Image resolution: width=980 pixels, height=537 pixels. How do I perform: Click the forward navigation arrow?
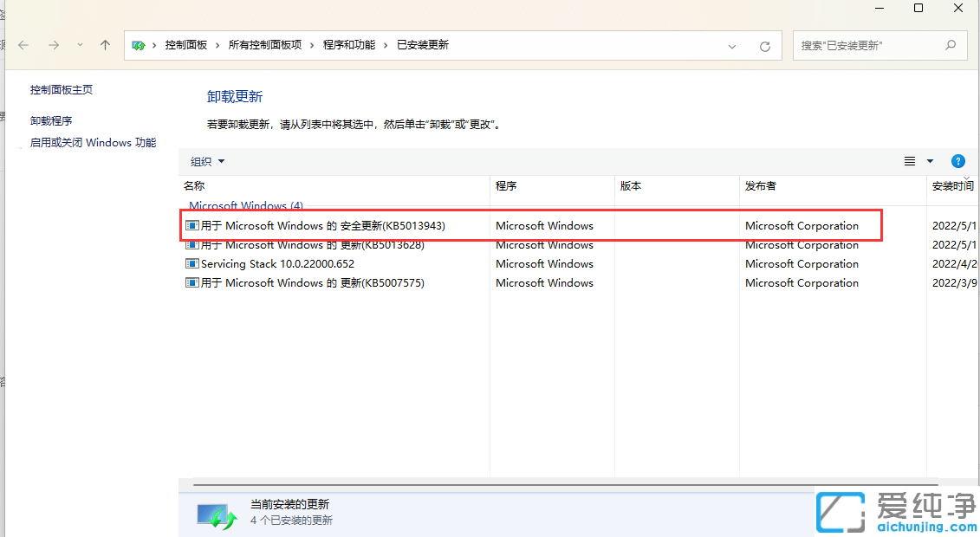tap(54, 45)
